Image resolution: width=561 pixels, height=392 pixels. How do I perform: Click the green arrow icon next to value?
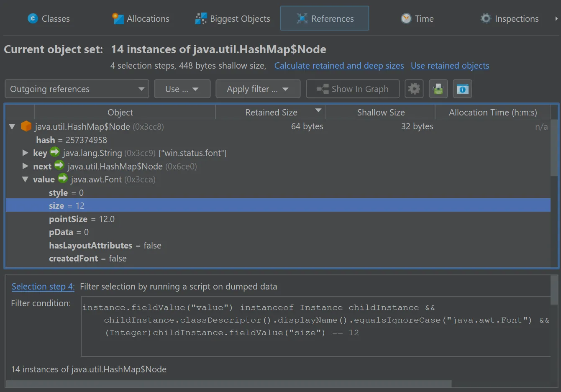point(63,178)
